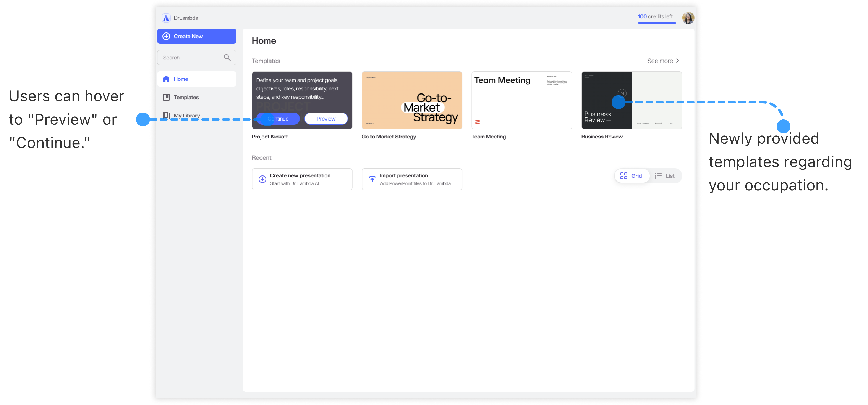Screen dimensions: 868x405
Task: Click the Templates sidebar icon
Action: coord(166,97)
